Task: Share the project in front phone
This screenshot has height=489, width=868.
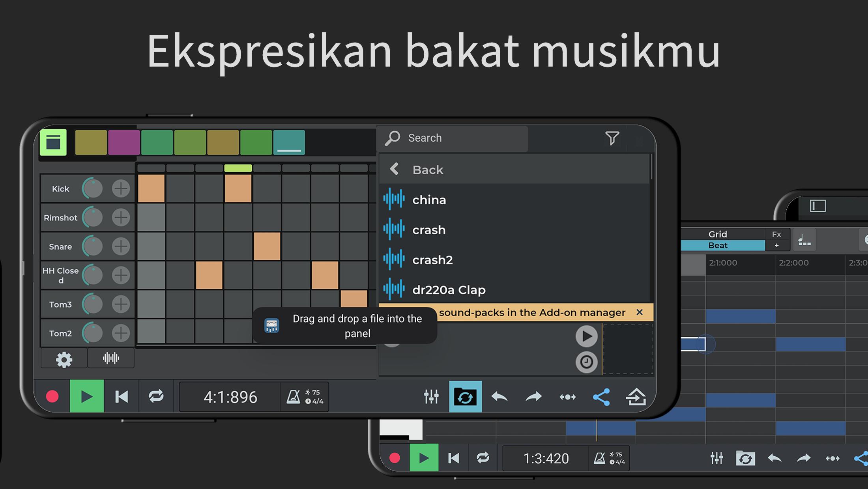Action: coord(601,397)
